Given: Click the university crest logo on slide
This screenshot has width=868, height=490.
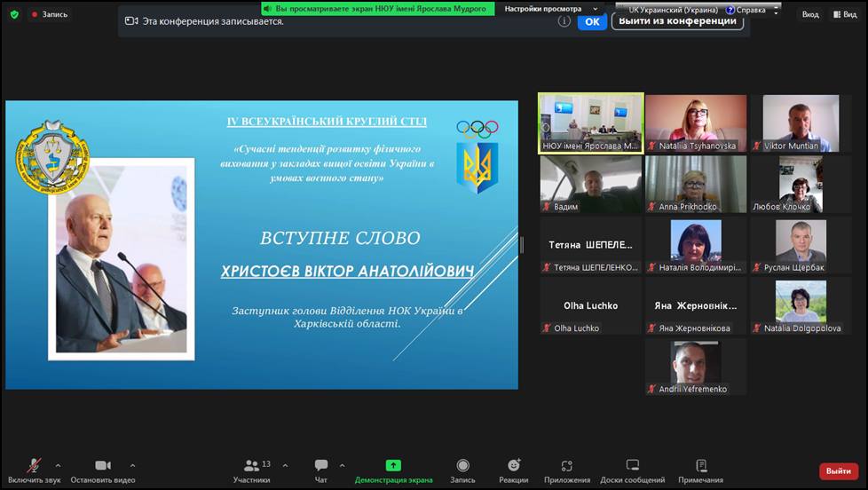Looking at the screenshot, I should (x=52, y=157).
